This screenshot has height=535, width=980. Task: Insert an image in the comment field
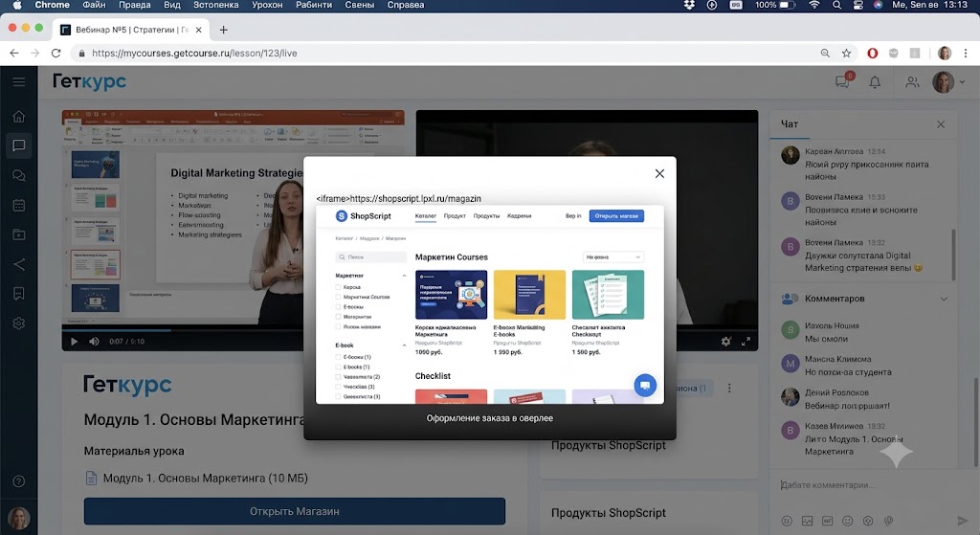tap(808, 521)
